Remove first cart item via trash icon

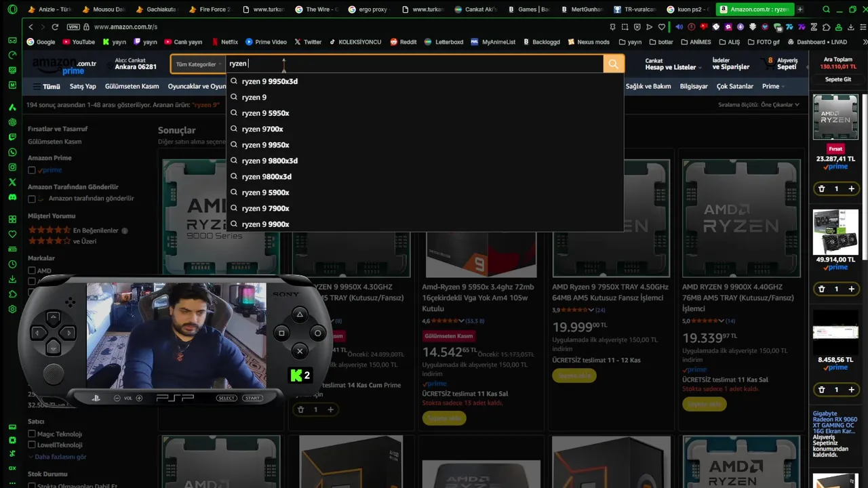point(821,188)
